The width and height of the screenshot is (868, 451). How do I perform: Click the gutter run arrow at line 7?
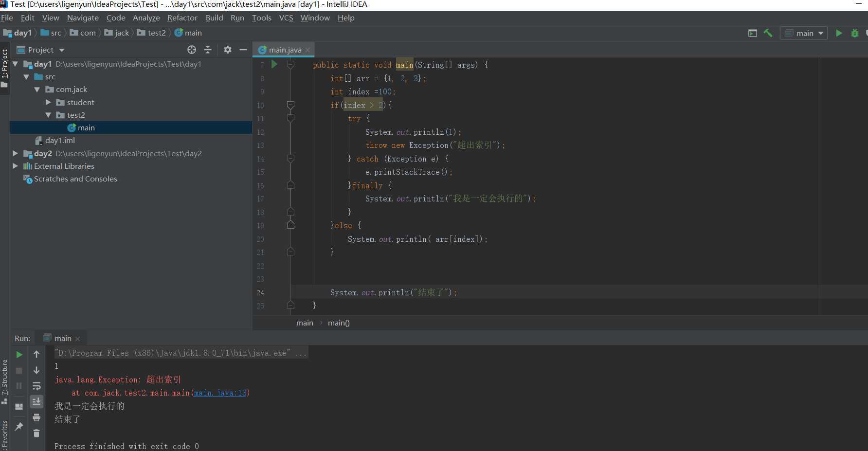[x=274, y=64]
